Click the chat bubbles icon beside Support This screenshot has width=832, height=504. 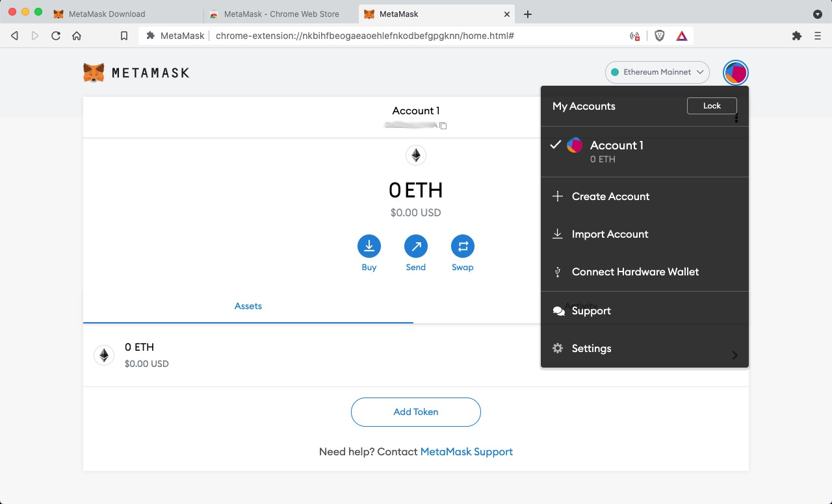(558, 311)
